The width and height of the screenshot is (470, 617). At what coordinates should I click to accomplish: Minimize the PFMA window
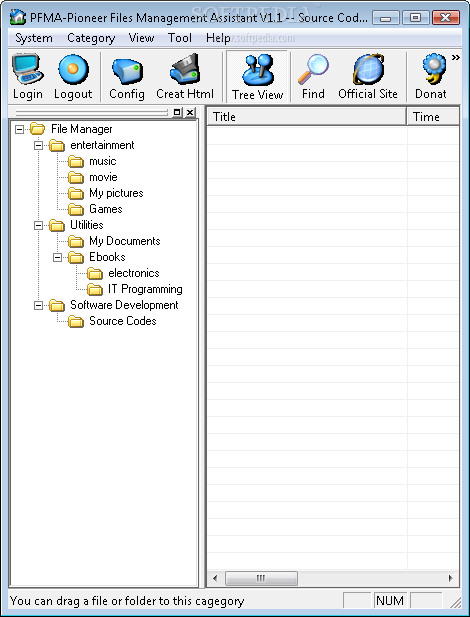386,18
